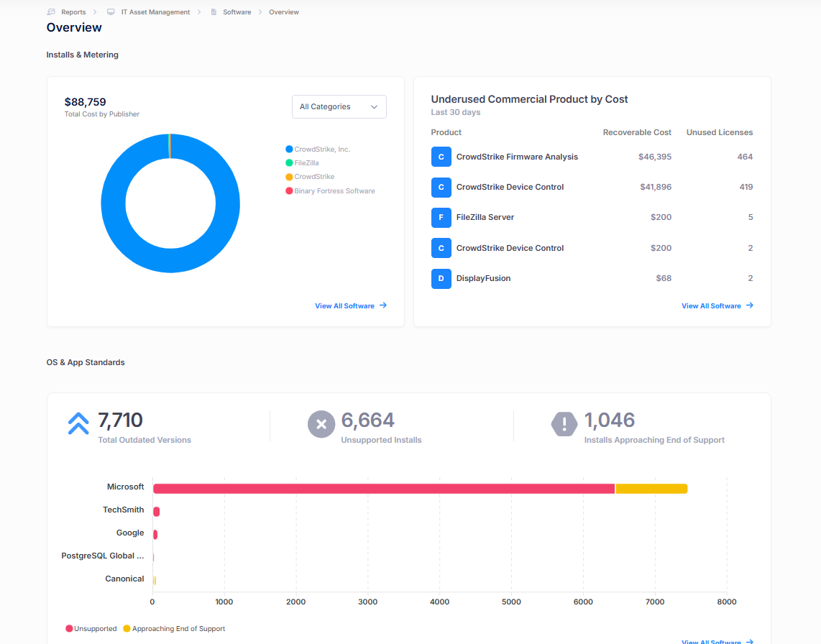821x644 pixels.
Task: Click the PostgreSQL Global axis label
Action: point(103,556)
